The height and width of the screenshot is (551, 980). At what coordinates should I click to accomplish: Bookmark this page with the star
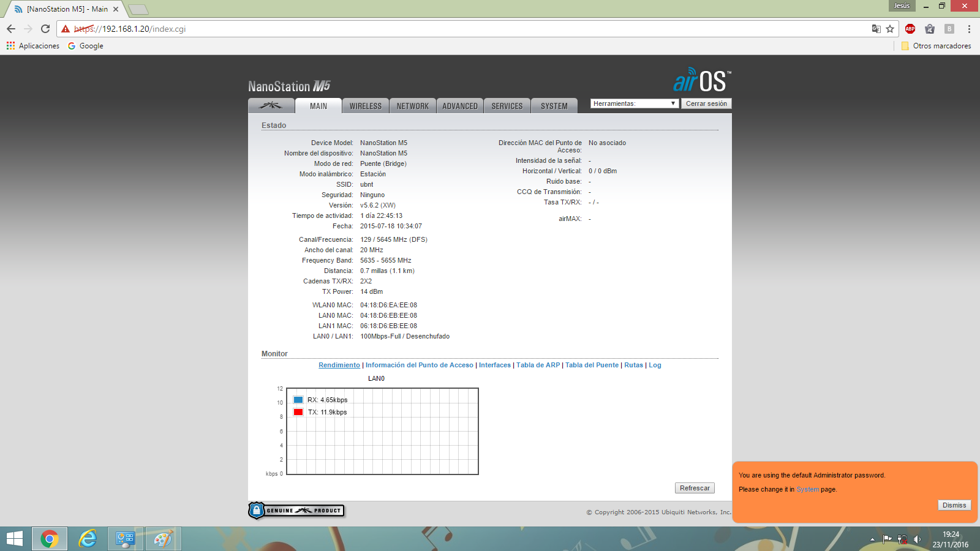click(890, 29)
